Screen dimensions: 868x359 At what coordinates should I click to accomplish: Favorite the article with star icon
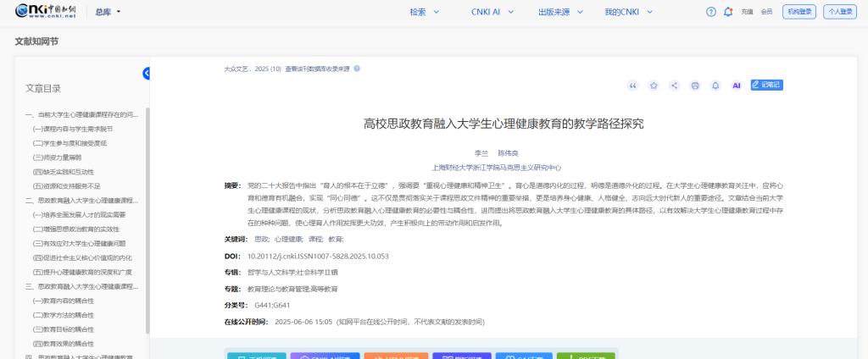[654, 86]
